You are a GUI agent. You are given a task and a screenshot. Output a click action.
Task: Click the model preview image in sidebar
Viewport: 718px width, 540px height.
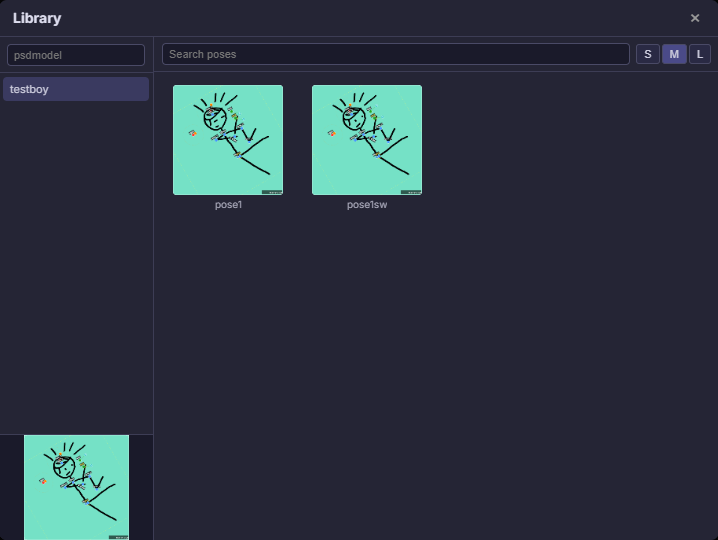tap(76, 487)
